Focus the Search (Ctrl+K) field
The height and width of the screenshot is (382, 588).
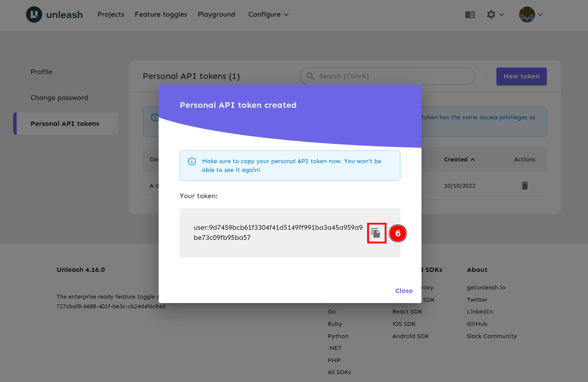point(392,76)
